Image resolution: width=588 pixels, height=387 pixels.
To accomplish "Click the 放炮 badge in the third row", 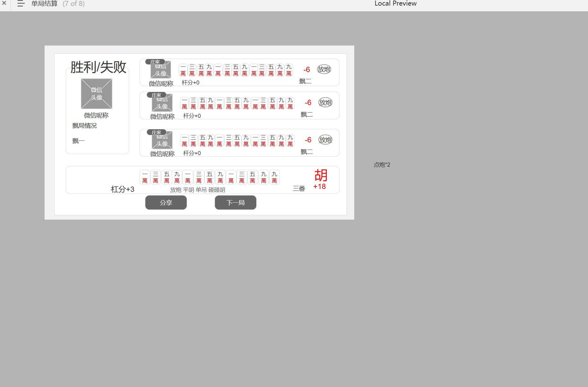I will (325, 140).
